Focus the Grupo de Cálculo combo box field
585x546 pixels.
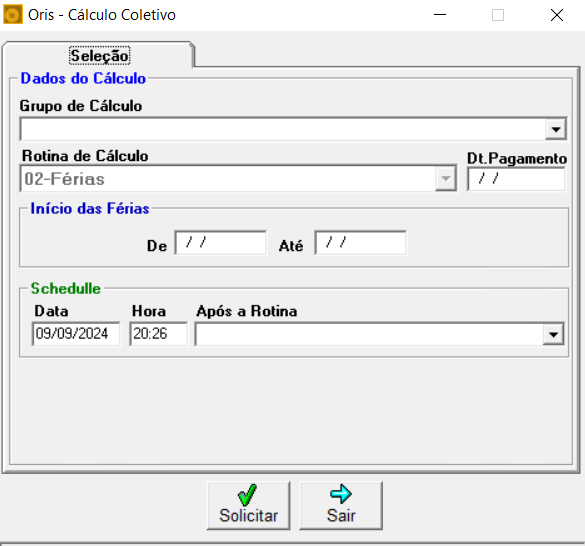tap(293, 130)
